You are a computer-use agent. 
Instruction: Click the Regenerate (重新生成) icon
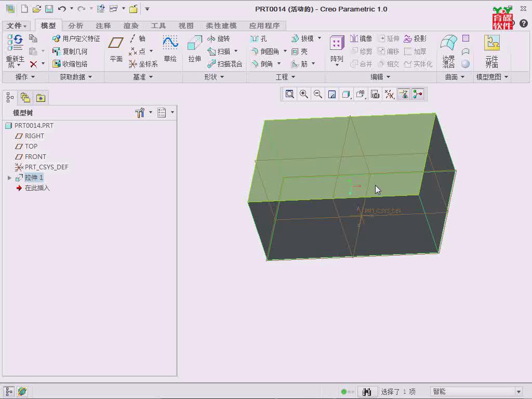[15, 51]
